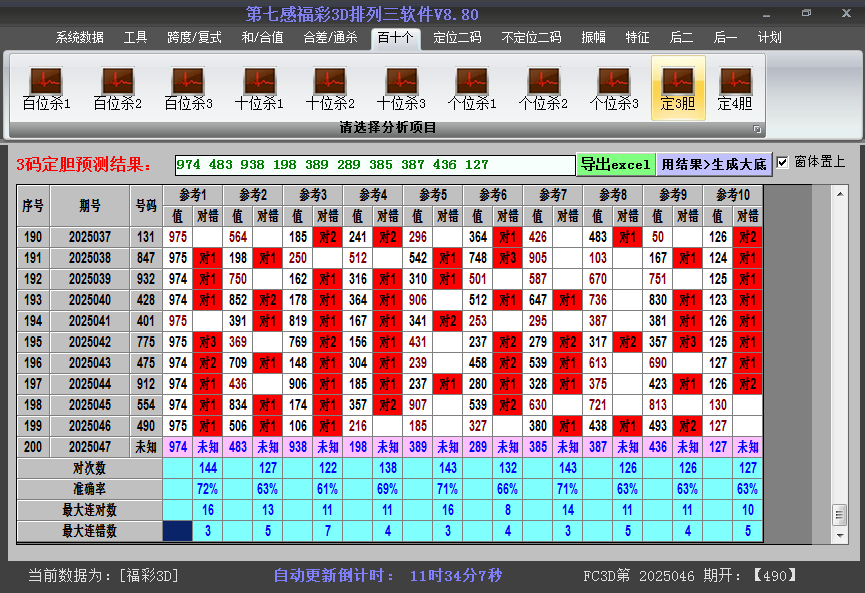Click the 当前数据为 [福彩3D] status text
Image resolution: width=865 pixels, height=593 pixels.
pos(104,576)
